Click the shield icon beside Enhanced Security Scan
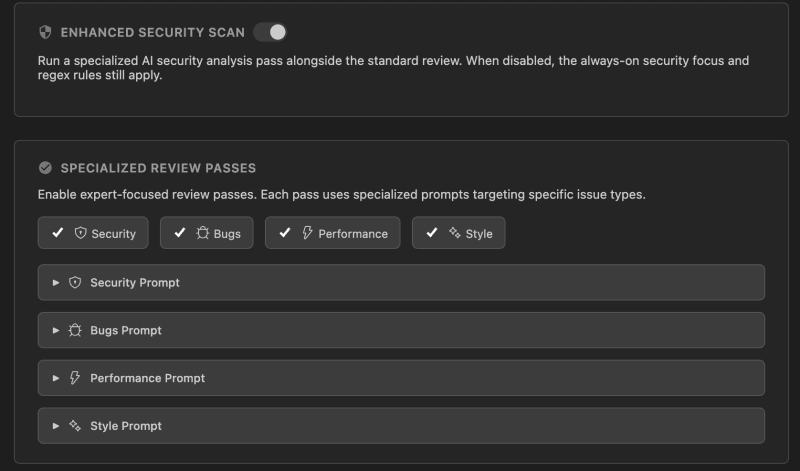The height and width of the screenshot is (471, 800). tap(45, 32)
